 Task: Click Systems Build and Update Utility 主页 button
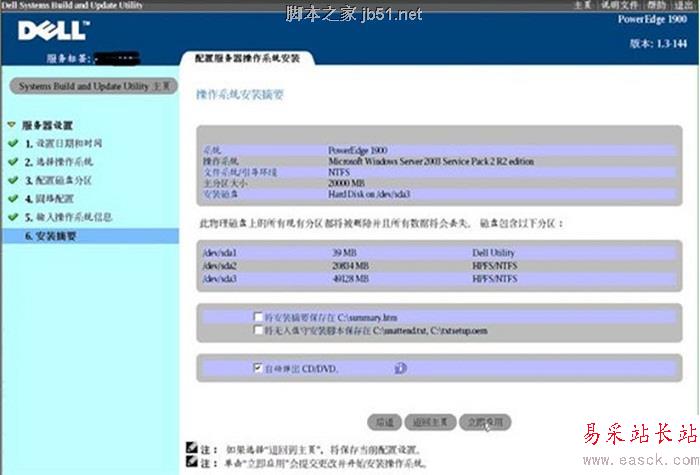(94, 86)
